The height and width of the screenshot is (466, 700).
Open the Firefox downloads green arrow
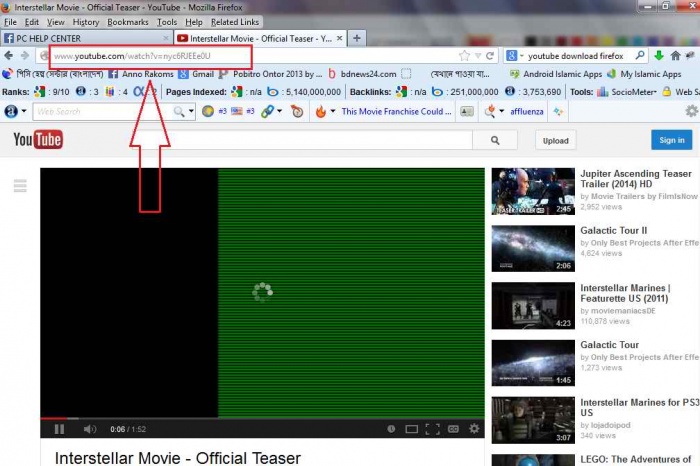[659, 55]
